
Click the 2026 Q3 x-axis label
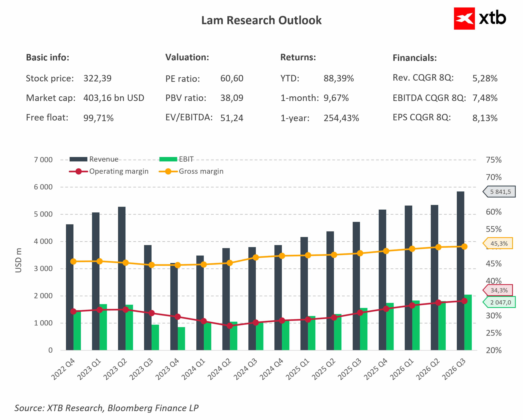(x=454, y=369)
